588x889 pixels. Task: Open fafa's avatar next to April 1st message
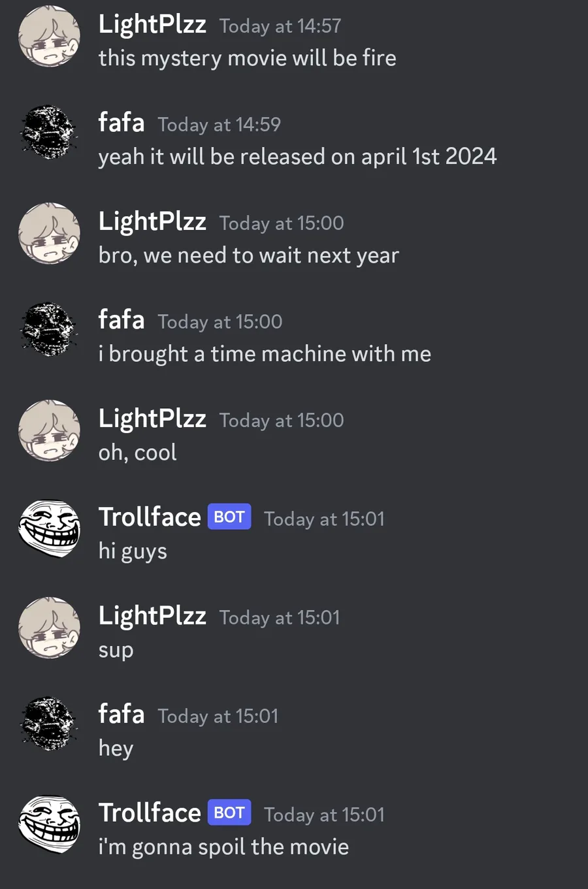coord(49,133)
